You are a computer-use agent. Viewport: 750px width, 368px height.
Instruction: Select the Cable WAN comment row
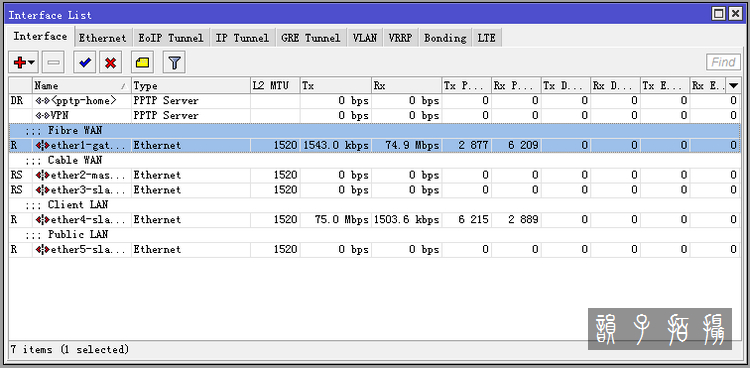[375, 160]
